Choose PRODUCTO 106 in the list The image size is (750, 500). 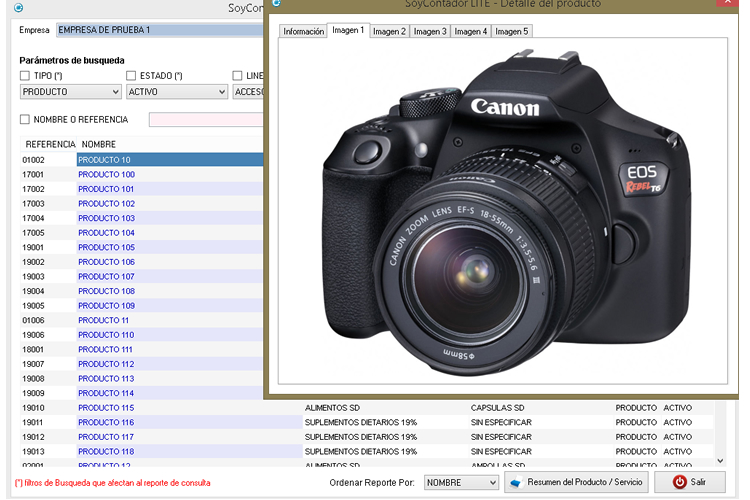106,262
